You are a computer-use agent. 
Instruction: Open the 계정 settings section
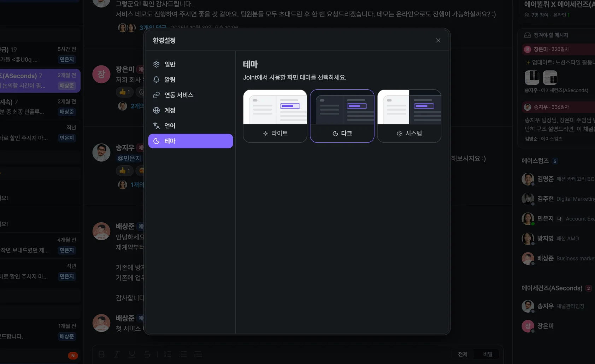click(190, 110)
